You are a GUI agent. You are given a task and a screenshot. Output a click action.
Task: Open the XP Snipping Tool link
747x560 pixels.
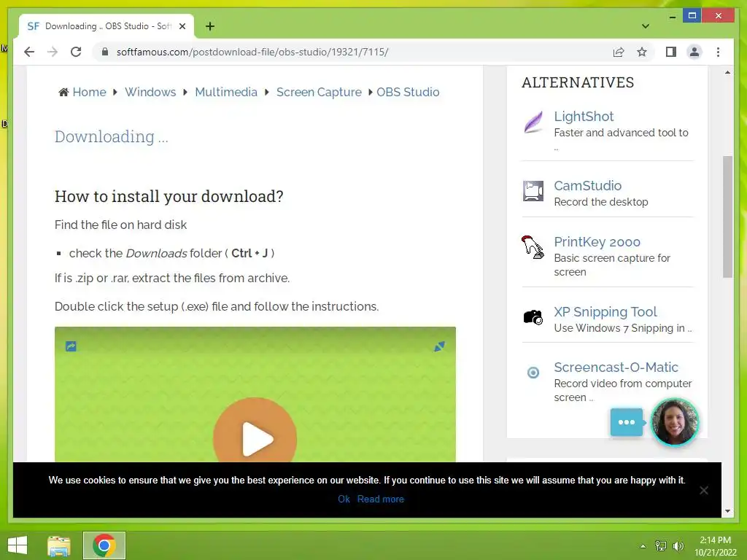point(605,311)
